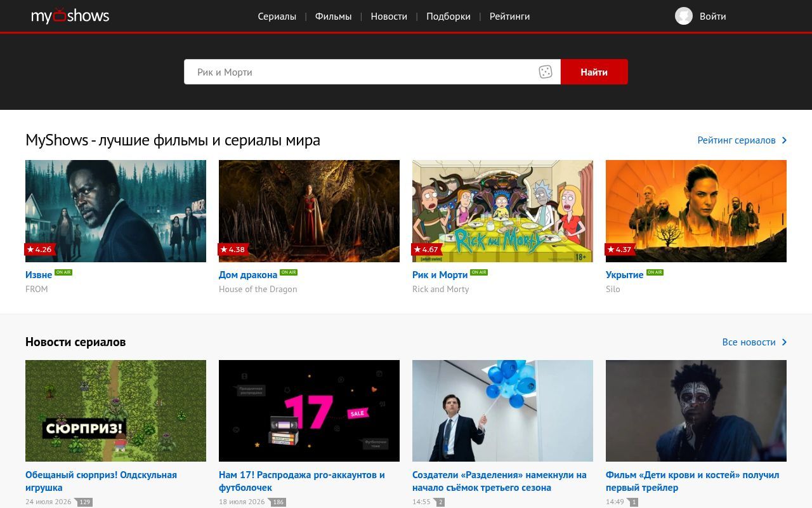Click the random show dice icon
This screenshot has width=812, height=508.
[x=546, y=72]
